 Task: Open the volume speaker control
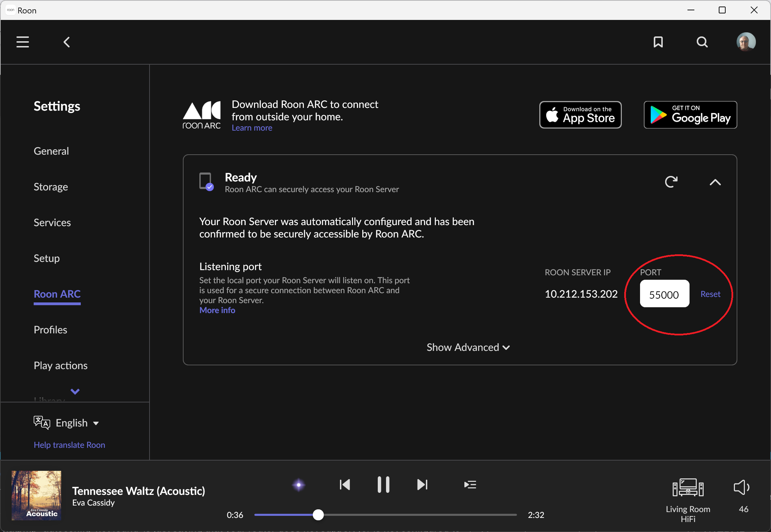pyautogui.click(x=741, y=487)
